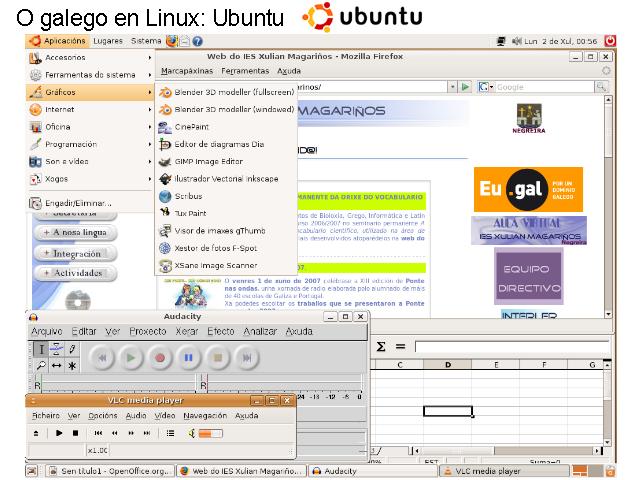Image resolution: width=640 pixels, height=480 pixels.
Task: Click the help icon in top panel
Action: tap(198, 41)
